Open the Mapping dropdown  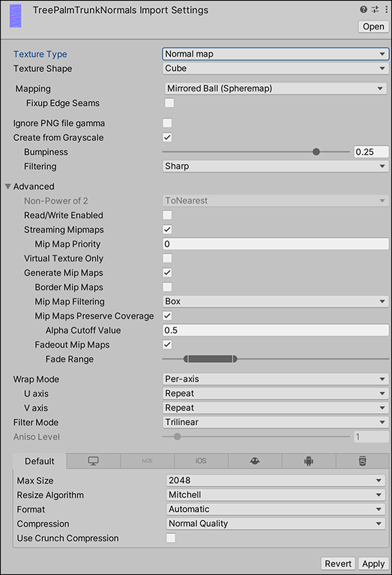tap(276, 88)
